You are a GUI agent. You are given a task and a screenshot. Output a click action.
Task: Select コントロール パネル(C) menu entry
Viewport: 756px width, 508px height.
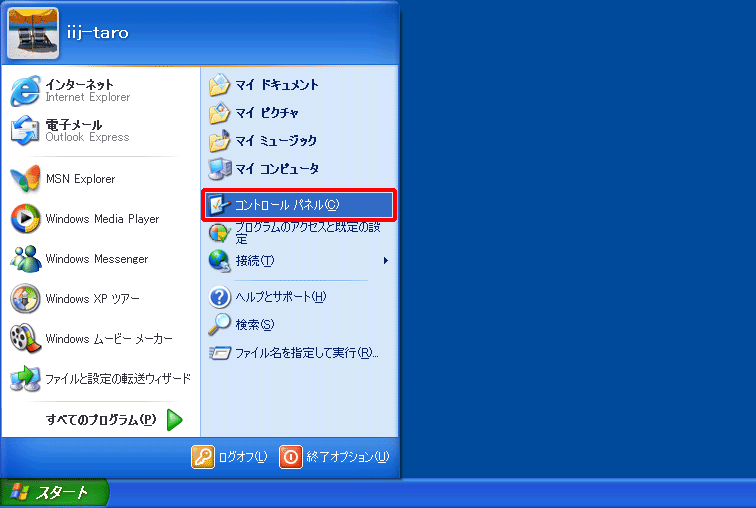[x=299, y=205]
